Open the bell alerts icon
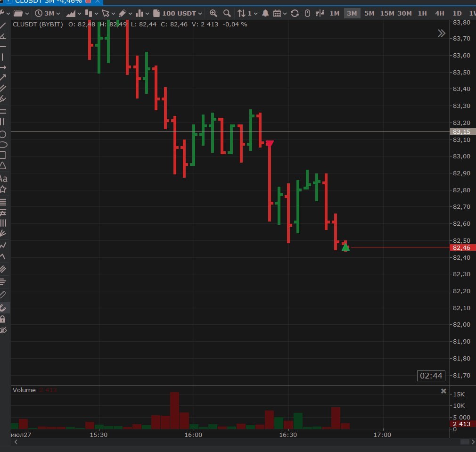476x452 pixels. 265,13
